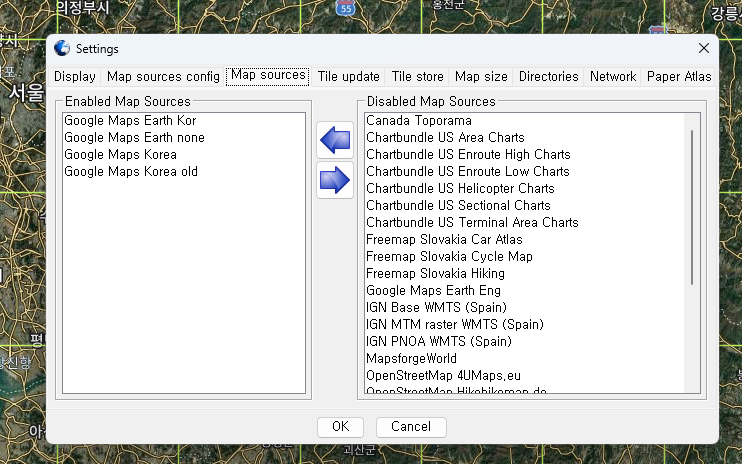Select Google Maps Korea in enabled list
The height and width of the screenshot is (464, 742).
coord(184,155)
